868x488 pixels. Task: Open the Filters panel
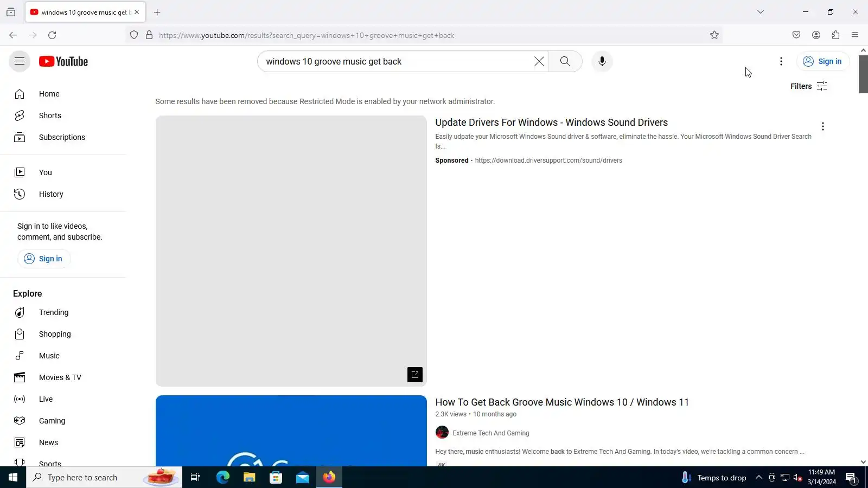click(808, 86)
